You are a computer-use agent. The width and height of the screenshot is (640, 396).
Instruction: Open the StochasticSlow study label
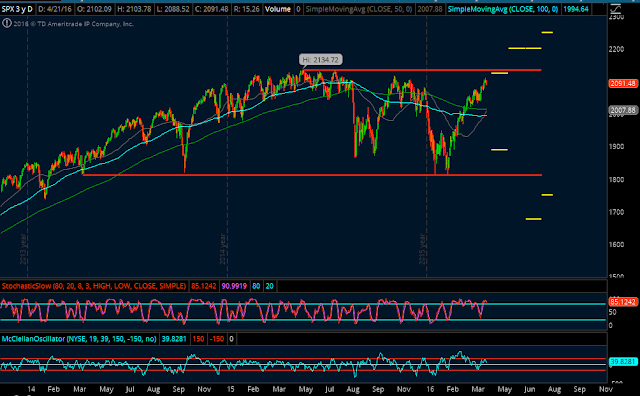[93, 286]
